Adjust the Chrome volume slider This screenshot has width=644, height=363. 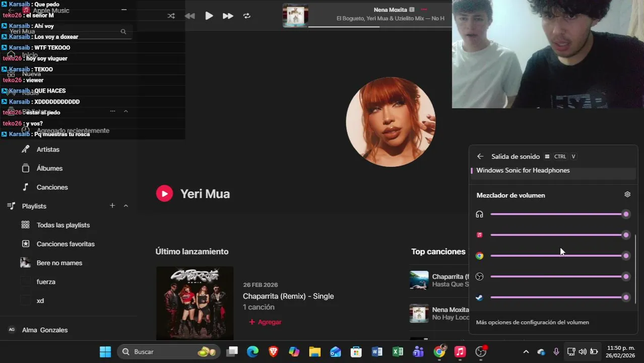coord(559,256)
